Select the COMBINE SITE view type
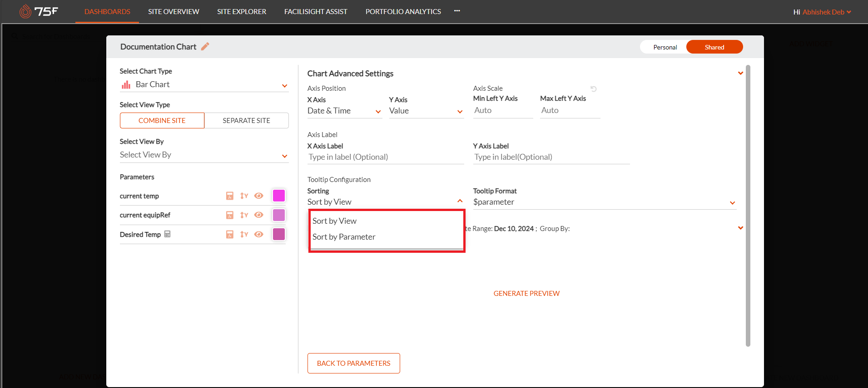This screenshot has width=868, height=388. [x=162, y=120]
